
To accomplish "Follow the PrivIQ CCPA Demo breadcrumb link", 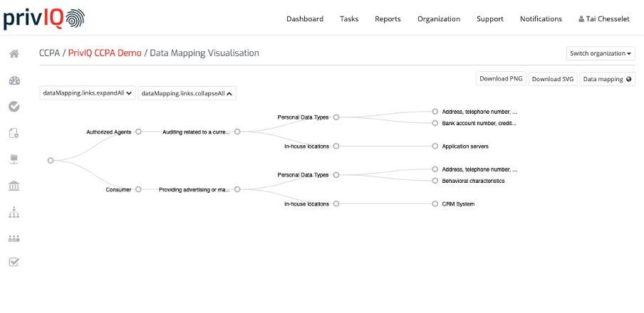I will click(105, 53).
